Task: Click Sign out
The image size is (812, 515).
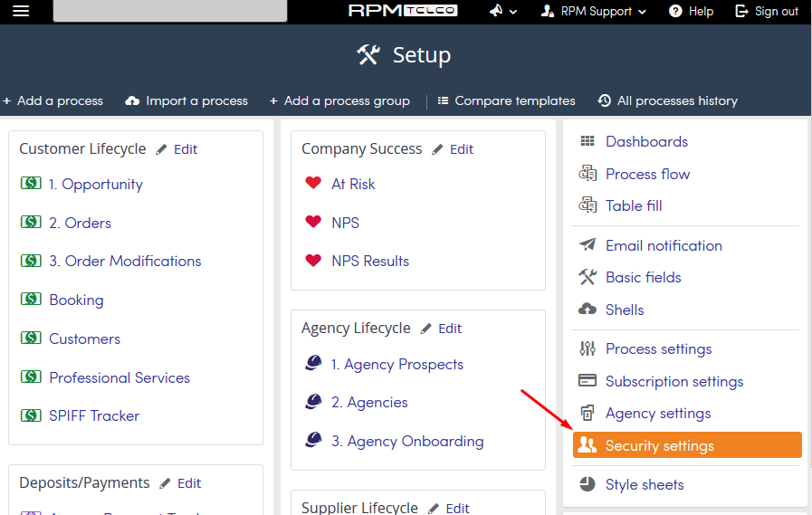Action: pos(767,11)
